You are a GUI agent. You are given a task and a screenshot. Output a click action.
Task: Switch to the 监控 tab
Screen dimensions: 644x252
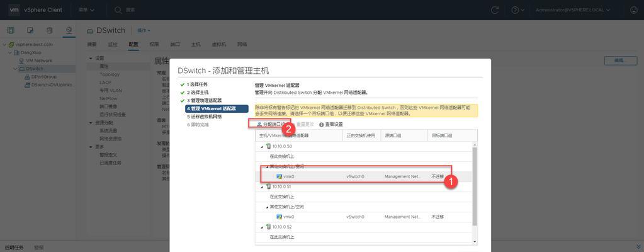click(113, 44)
